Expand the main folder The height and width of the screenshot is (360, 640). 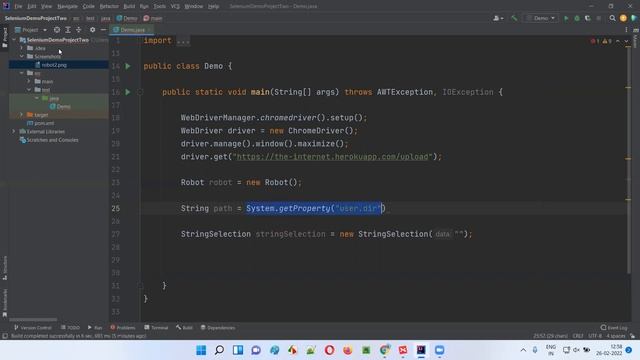point(29,81)
